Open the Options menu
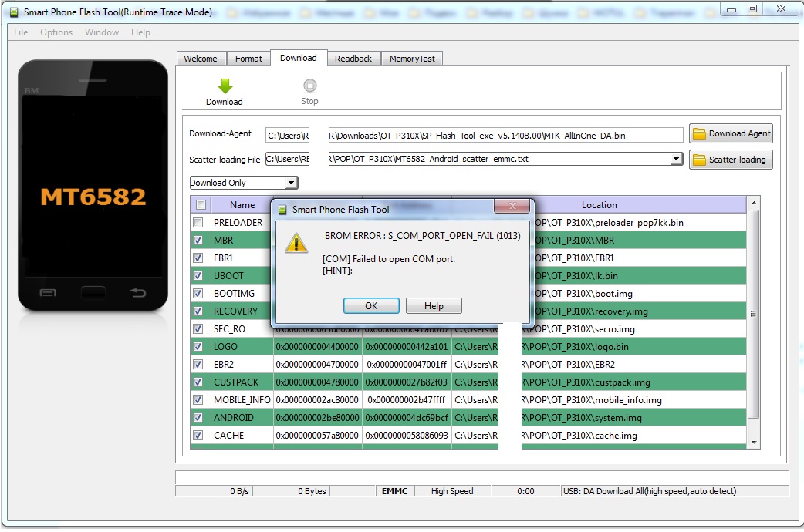Screen dimensions: 804x532 pos(56,32)
